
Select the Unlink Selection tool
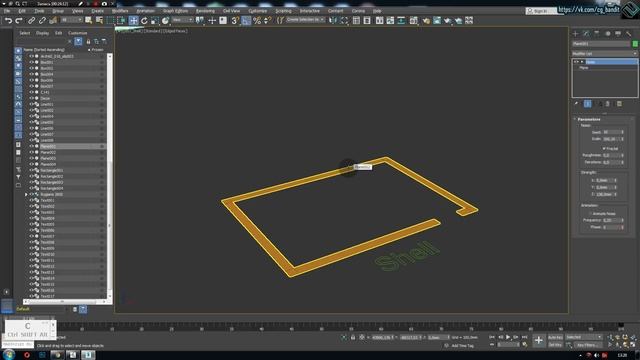42,20
